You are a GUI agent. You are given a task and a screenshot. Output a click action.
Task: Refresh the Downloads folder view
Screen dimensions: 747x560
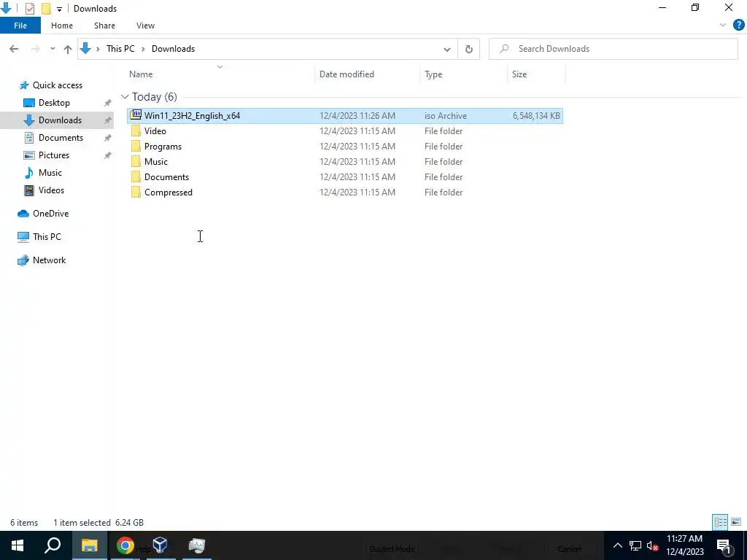click(469, 49)
